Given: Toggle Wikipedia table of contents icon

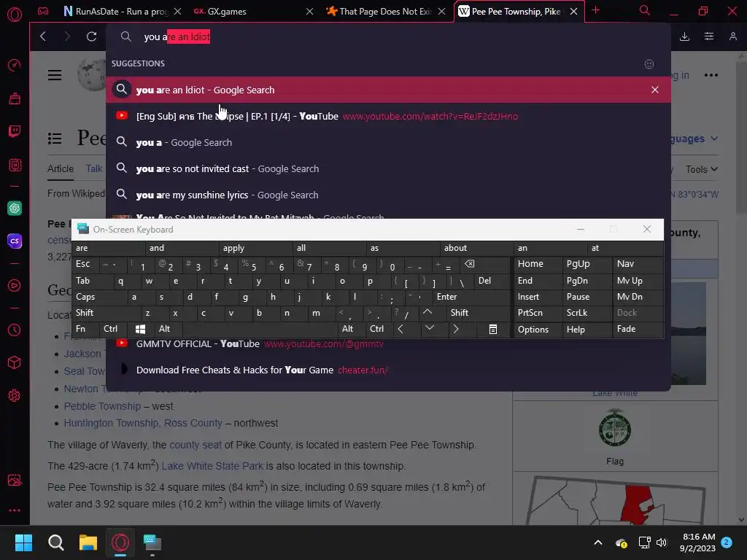Looking at the screenshot, I should tap(55, 139).
